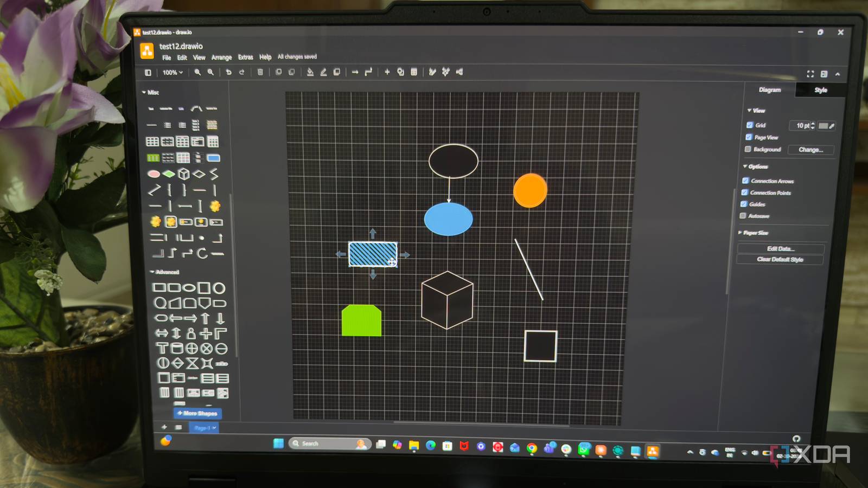Add a new page with plus button

(164, 427)
